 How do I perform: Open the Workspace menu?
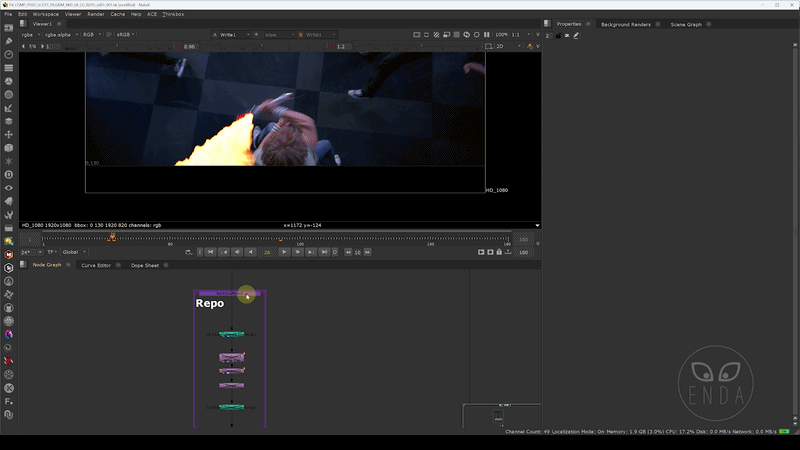(45, 14)
